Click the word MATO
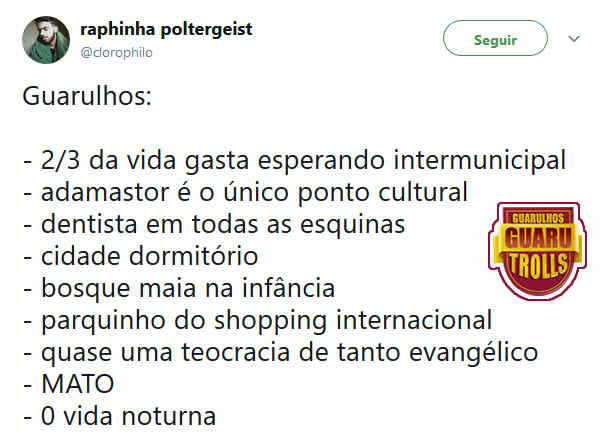The width and height of the screenshot is (615, 437). coord(78,384)
